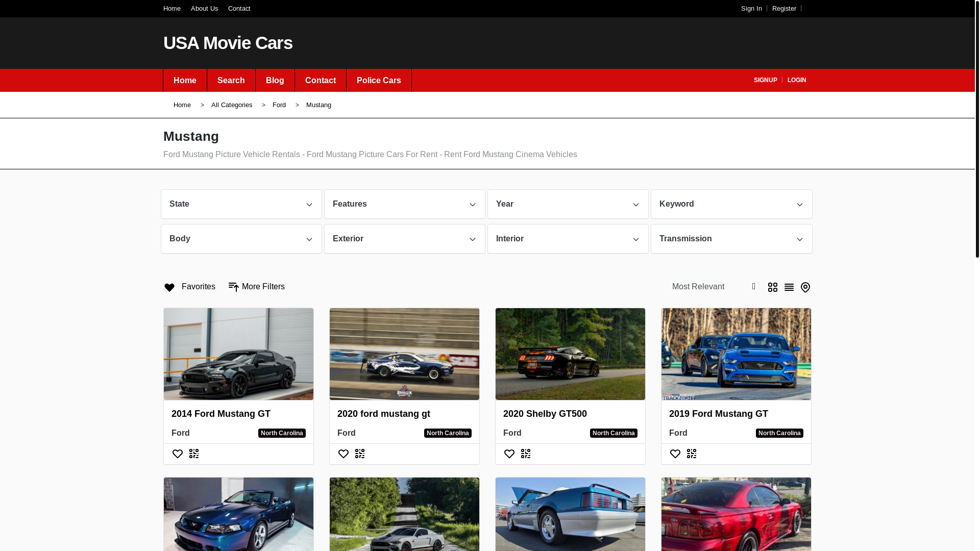This screenshot has width=980, height=551.
Task: Click the Favorites heart icon
Action: pyautogui.click(x=169, y=287)
